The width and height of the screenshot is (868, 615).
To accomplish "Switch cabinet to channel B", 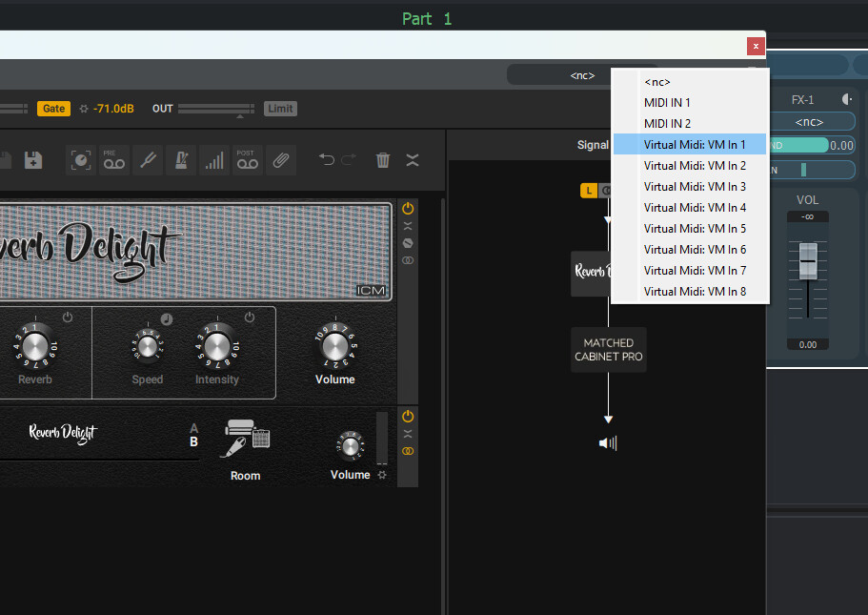I will coord(193,441).
